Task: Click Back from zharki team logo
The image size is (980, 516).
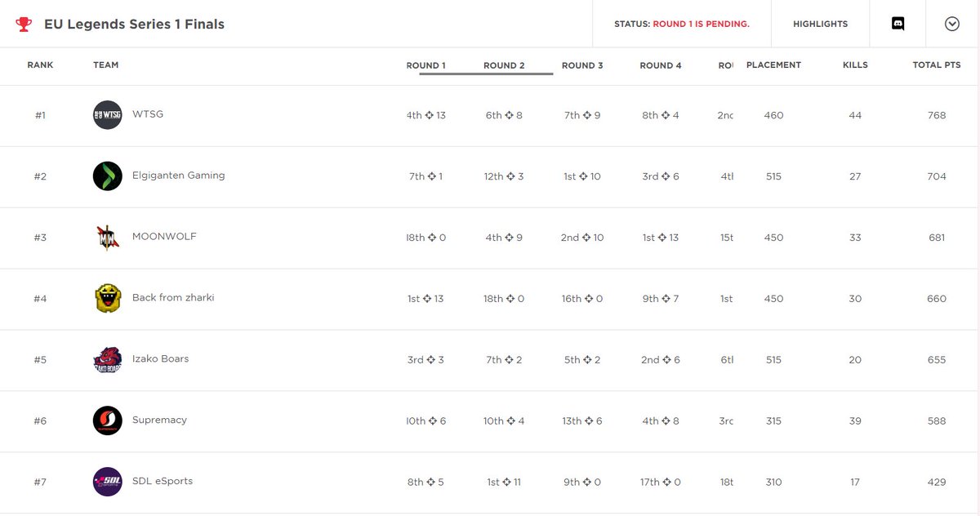Action: coord(108,299)
